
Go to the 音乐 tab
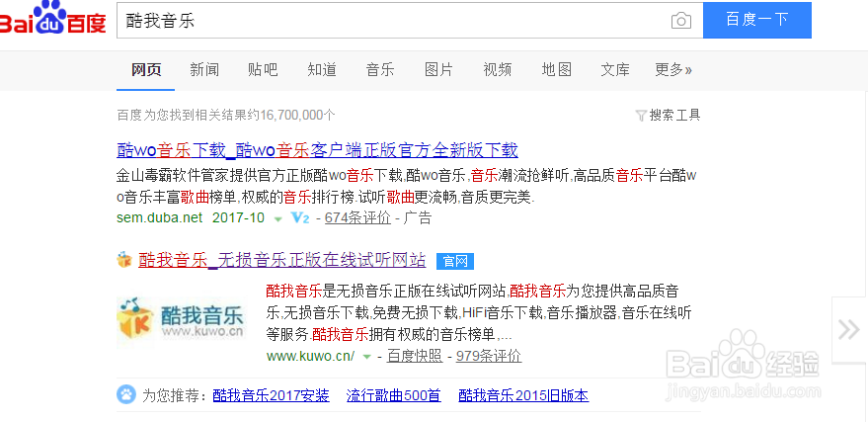pos(380,70)
